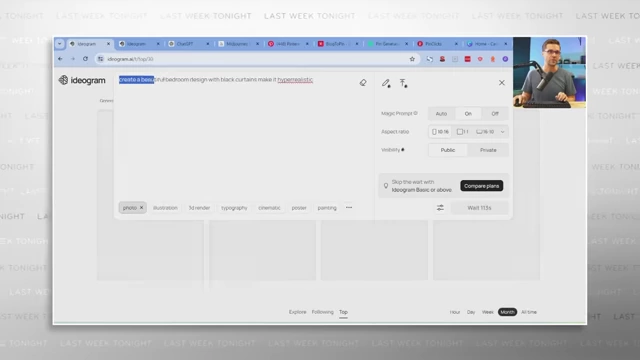Switch to the Pinterest browser tab
This screenshot has width=640, height=360.
point(287,44)
